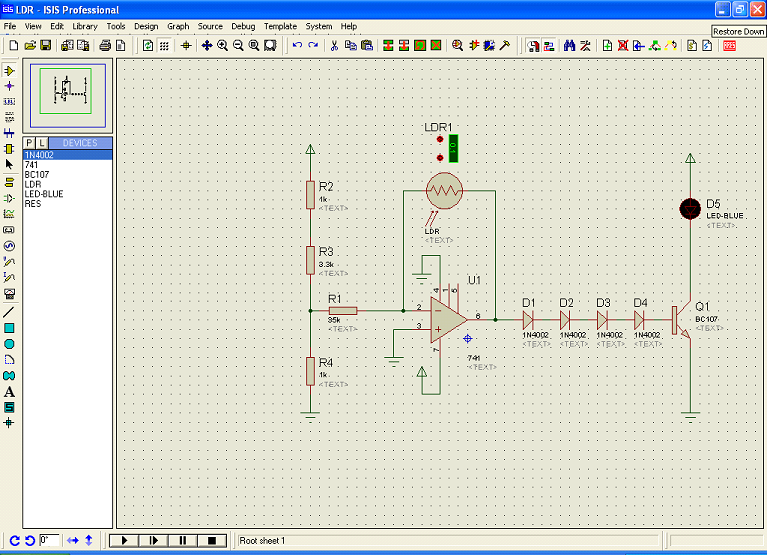Open the Debug menu
Image resolution: width=767 pixels, height=555 pixels.
point(243,26)
